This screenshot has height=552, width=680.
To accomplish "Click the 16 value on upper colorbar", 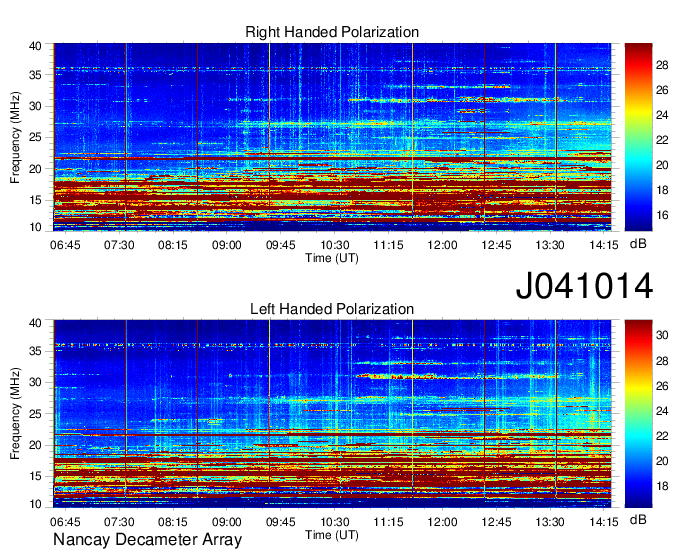I will 662,215.
